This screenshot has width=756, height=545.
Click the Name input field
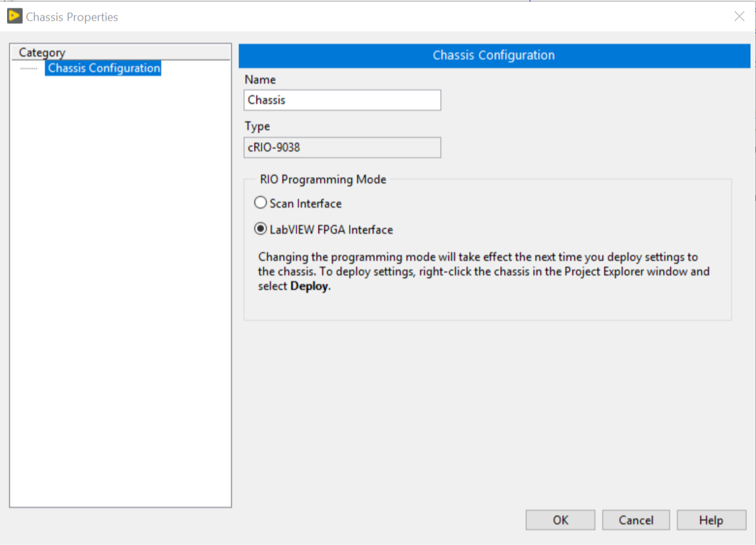point(342,100)
